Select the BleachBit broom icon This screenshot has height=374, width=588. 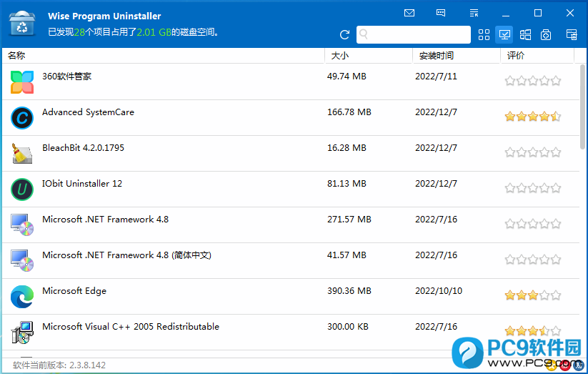pyautogui.click(x=22, y=153)
